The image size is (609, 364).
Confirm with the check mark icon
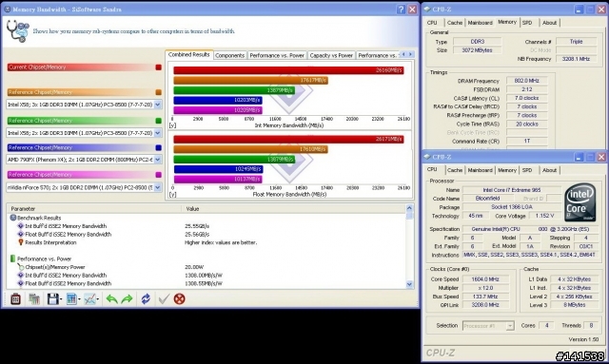[x=164, y=298]
